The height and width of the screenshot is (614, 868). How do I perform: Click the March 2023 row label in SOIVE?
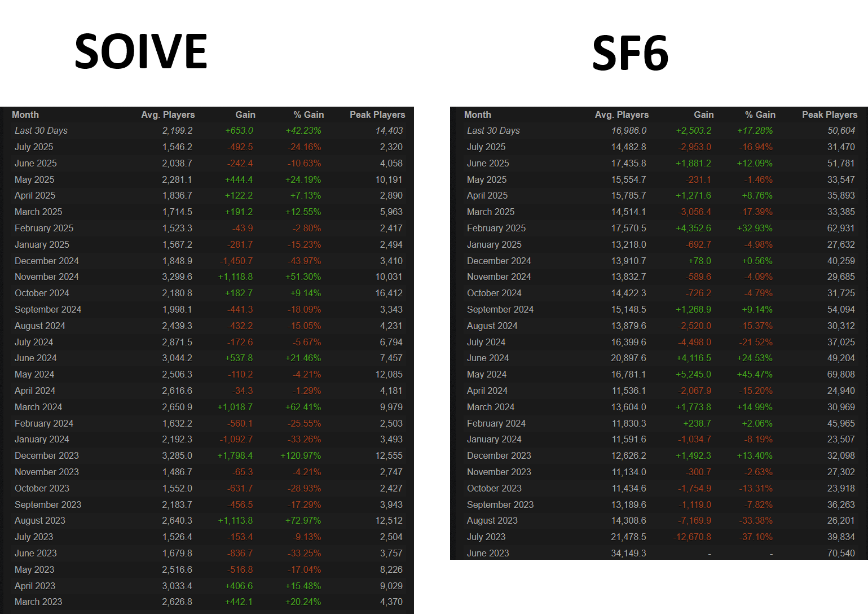click(x=38, y=602)
